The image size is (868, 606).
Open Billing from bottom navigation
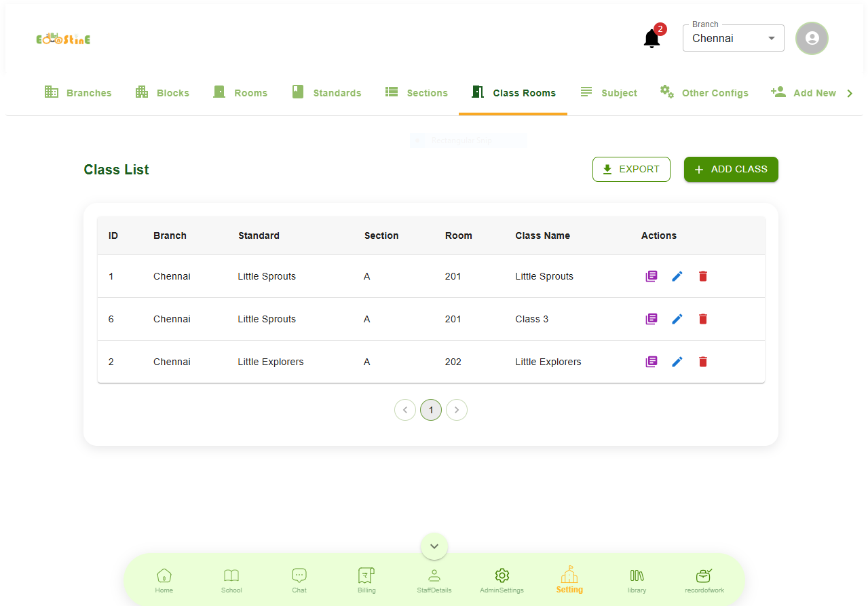(x=366, y=580)
